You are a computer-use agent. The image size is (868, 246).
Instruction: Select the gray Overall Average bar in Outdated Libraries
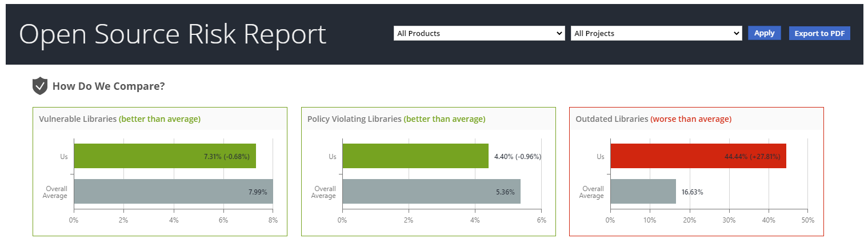643,192
